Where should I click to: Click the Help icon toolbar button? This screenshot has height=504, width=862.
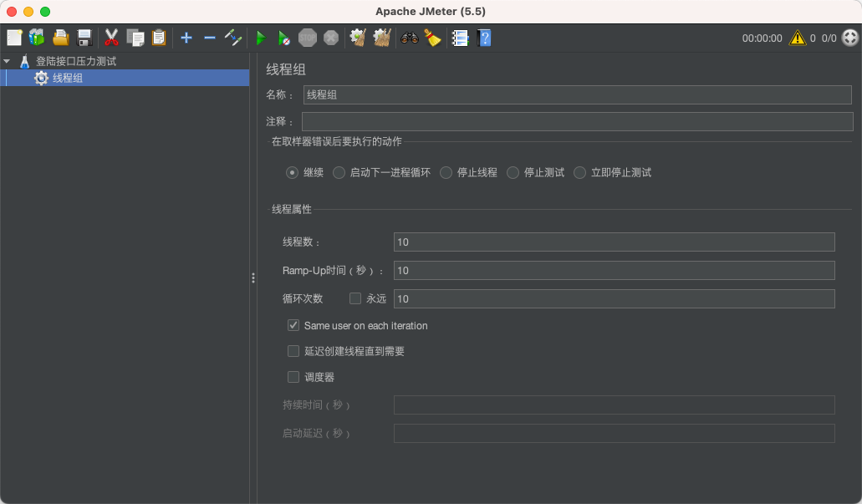[x=484, y=38]
